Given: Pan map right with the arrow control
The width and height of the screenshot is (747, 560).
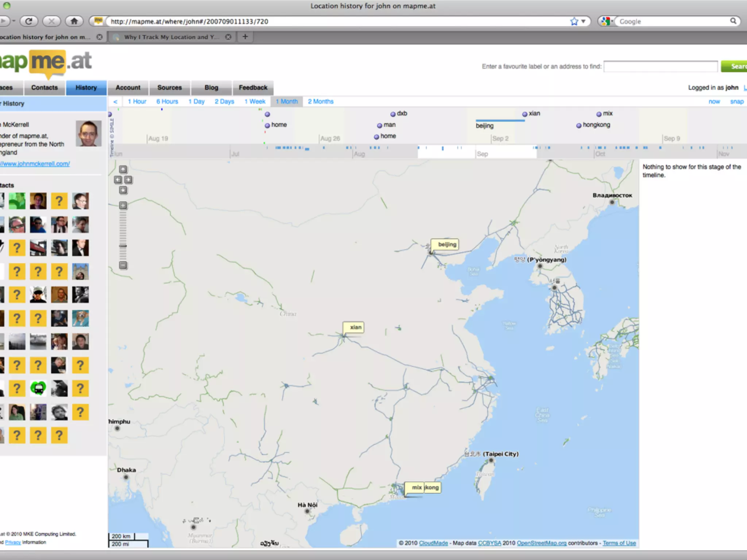Looking at the screenshot, I should (128, 180).
